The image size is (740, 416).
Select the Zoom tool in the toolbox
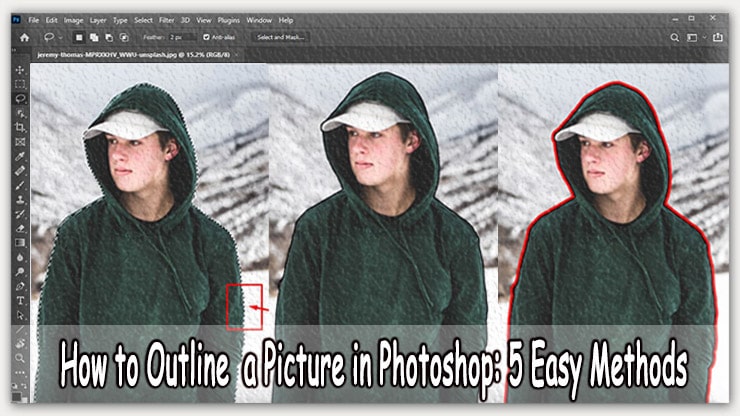coord(20,358)
